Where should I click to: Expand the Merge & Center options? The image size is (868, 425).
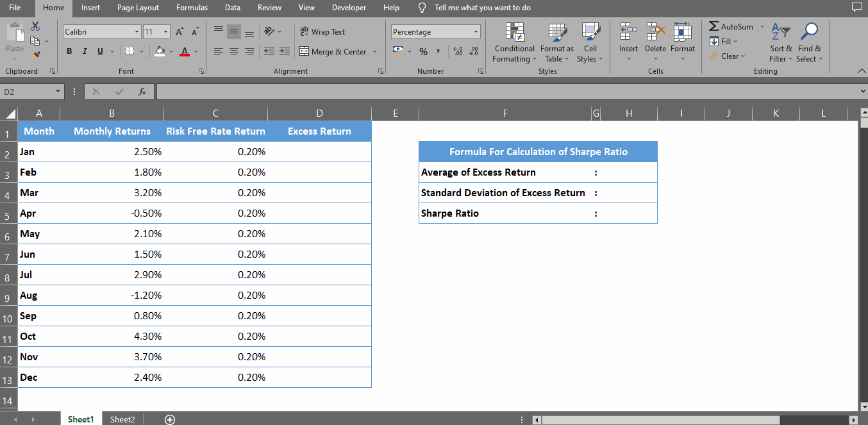(x=374, y=51)
